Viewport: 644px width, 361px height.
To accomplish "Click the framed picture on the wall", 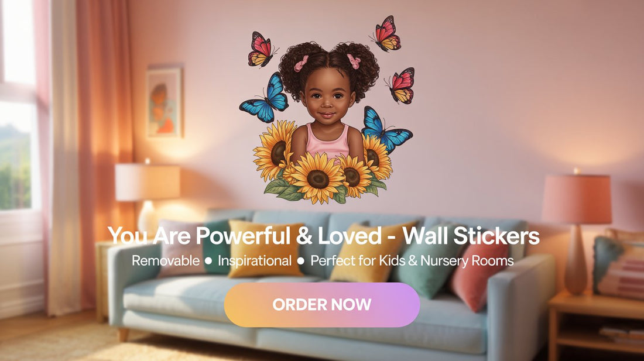I will coord(165,102).
